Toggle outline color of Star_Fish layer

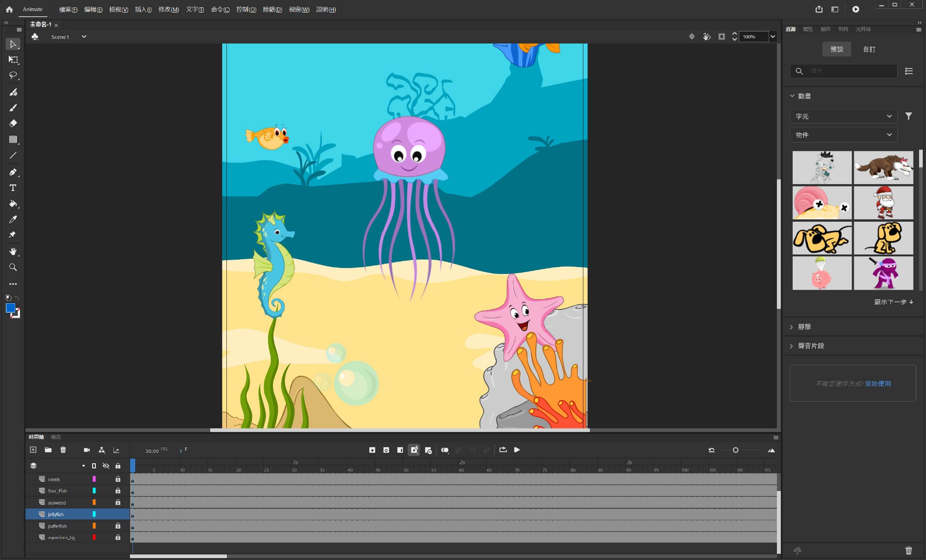(94, 491)
